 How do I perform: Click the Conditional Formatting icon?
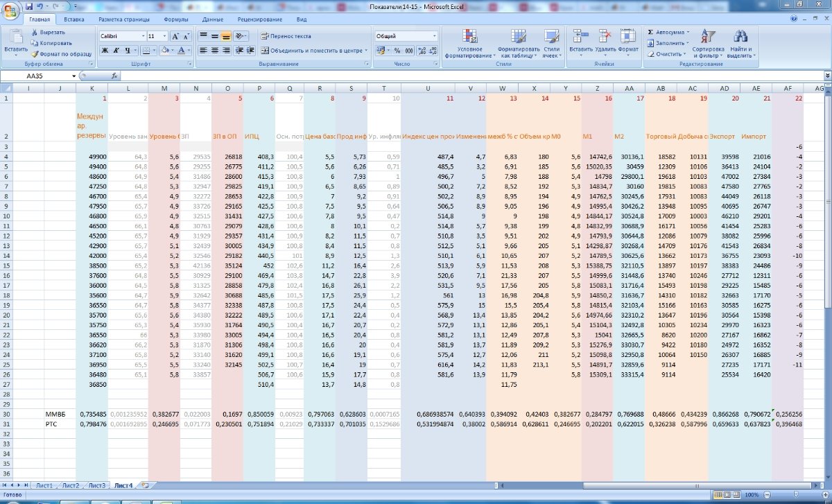point(469,38)
